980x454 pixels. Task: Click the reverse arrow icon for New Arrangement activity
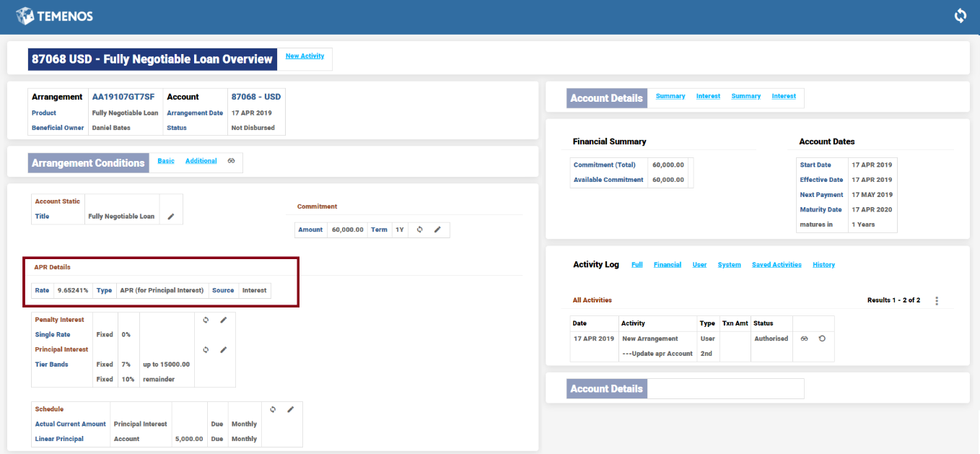822,339
